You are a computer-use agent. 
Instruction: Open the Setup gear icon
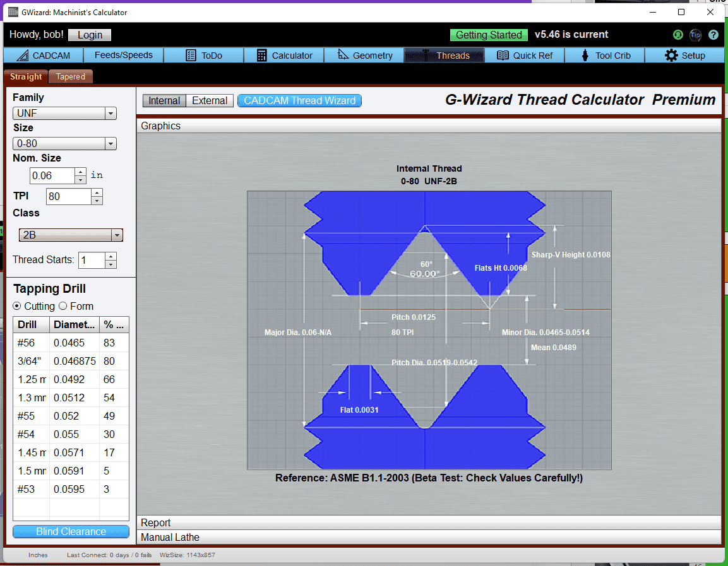[671, 55]
